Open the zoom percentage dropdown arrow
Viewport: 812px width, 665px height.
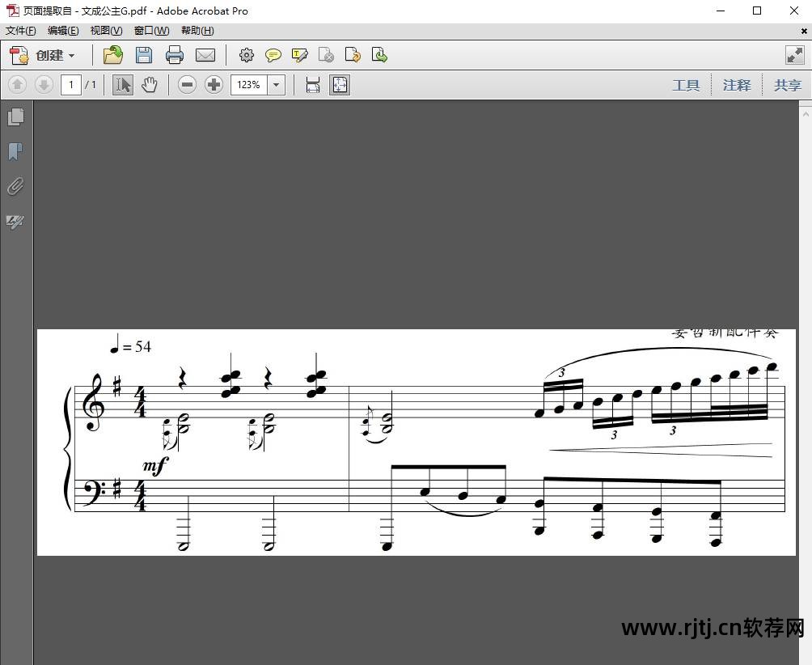(x=277, y=84)
